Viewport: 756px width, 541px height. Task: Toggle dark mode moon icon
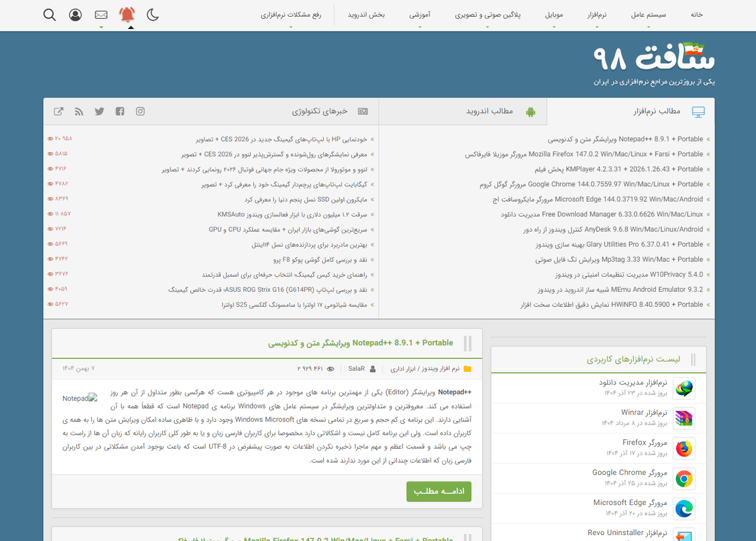click(153, 15)
